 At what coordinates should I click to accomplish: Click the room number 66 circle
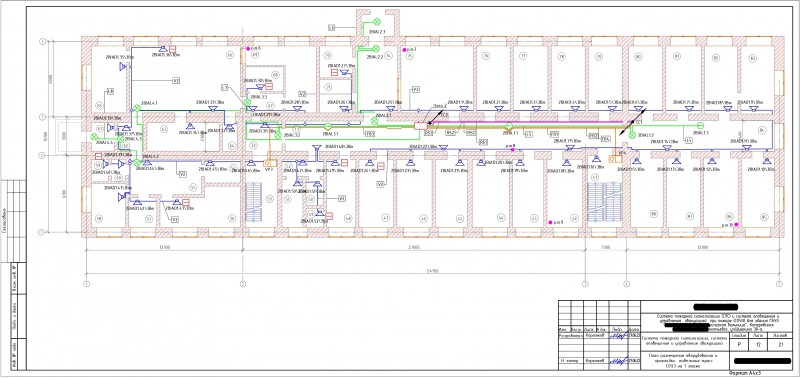[x=230, y=54]
